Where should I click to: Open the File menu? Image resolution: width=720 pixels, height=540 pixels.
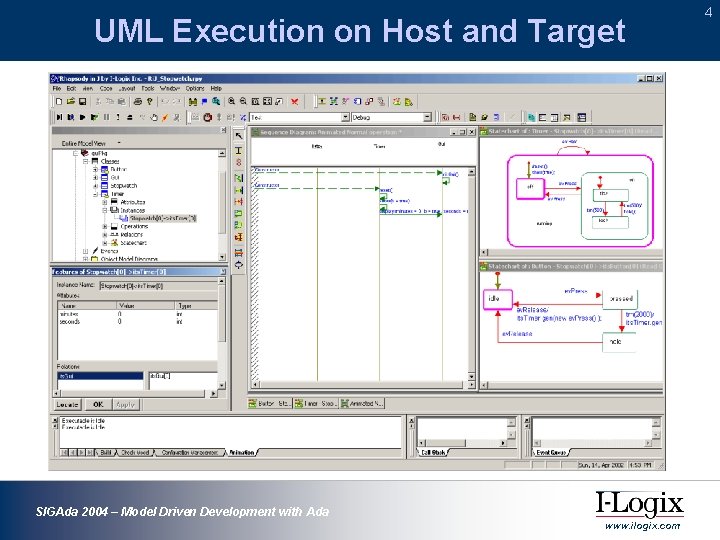(56, 88)
